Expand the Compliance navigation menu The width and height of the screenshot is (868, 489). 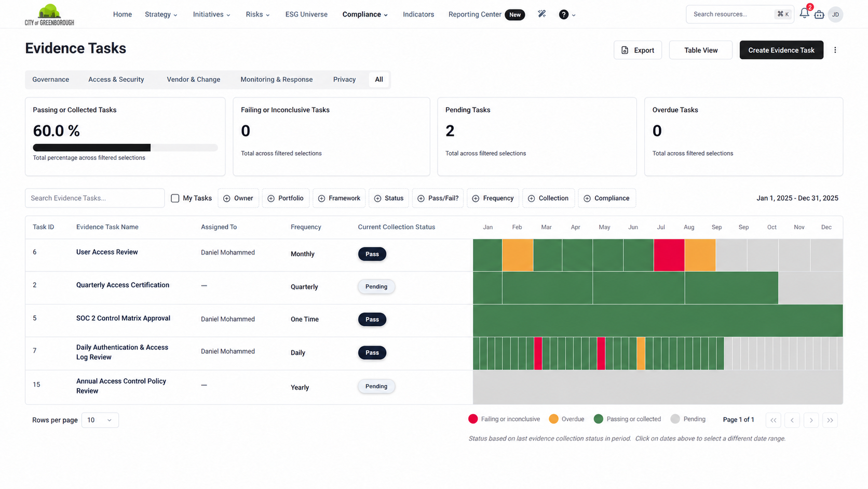(365, 15)
